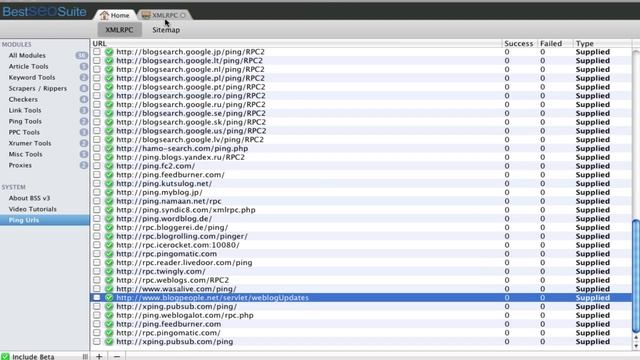Sort by Success column header
This screenshot has width=640, height=360.
coord(519,43)
